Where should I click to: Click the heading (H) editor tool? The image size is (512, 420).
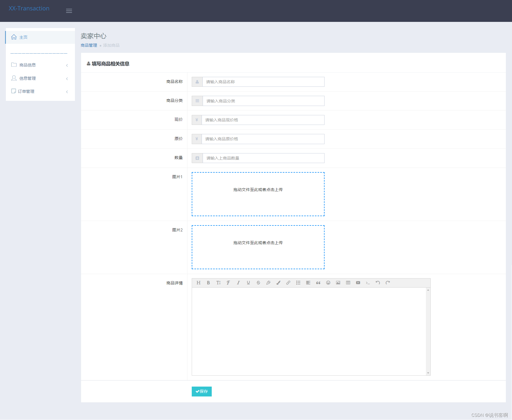coord(198,283)
